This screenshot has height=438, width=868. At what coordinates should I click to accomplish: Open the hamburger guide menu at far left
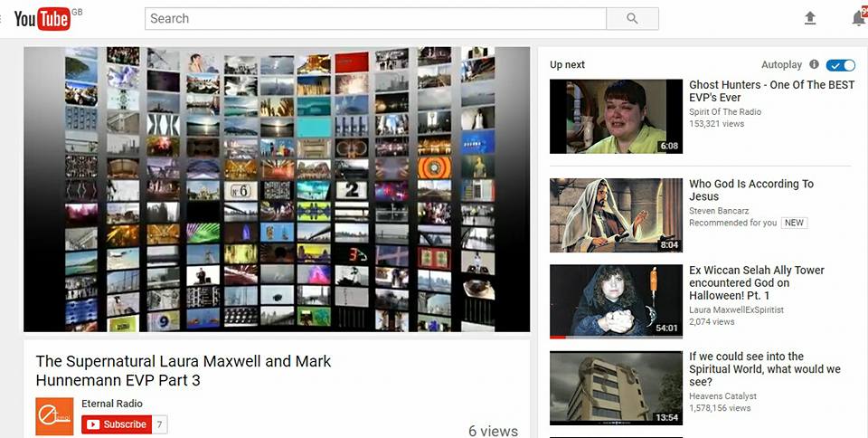click(x=3, y=18)
